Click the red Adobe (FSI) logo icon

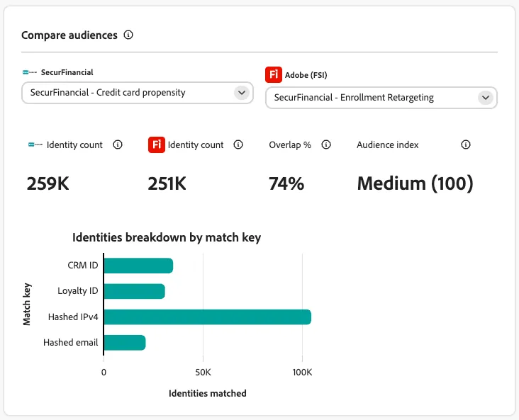[x=274, y=75]
